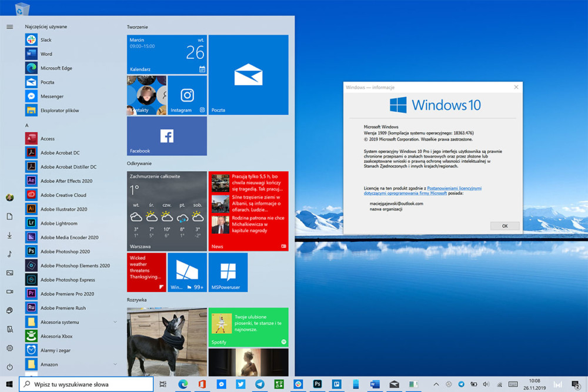Open Task View on the taskbar
This screenshot has width=588, height=392.
(x=163, y=384)
